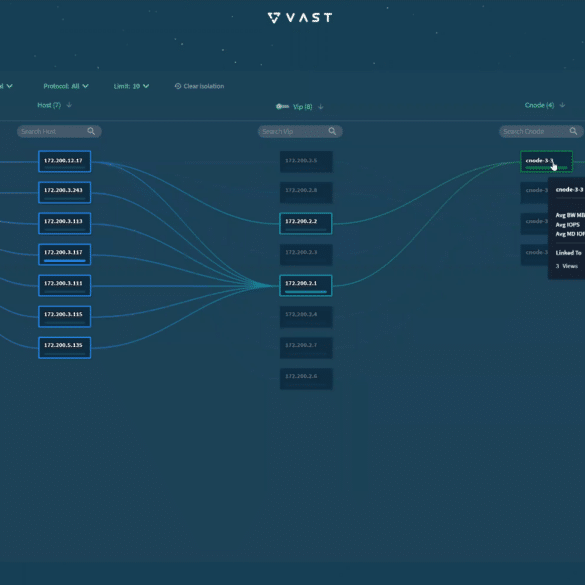Sort VIPs using Vip (8) arrow icon

click(x=320, y=107)
